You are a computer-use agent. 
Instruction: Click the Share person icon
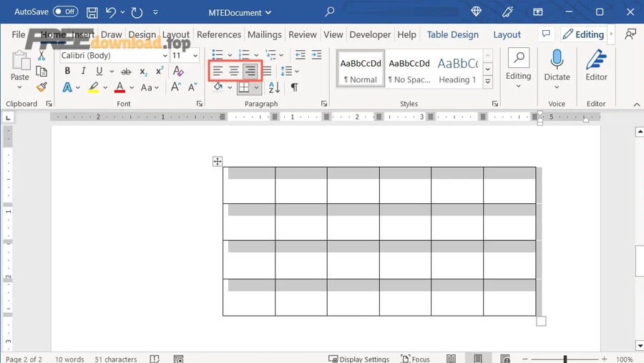click(x=630, y=34)
